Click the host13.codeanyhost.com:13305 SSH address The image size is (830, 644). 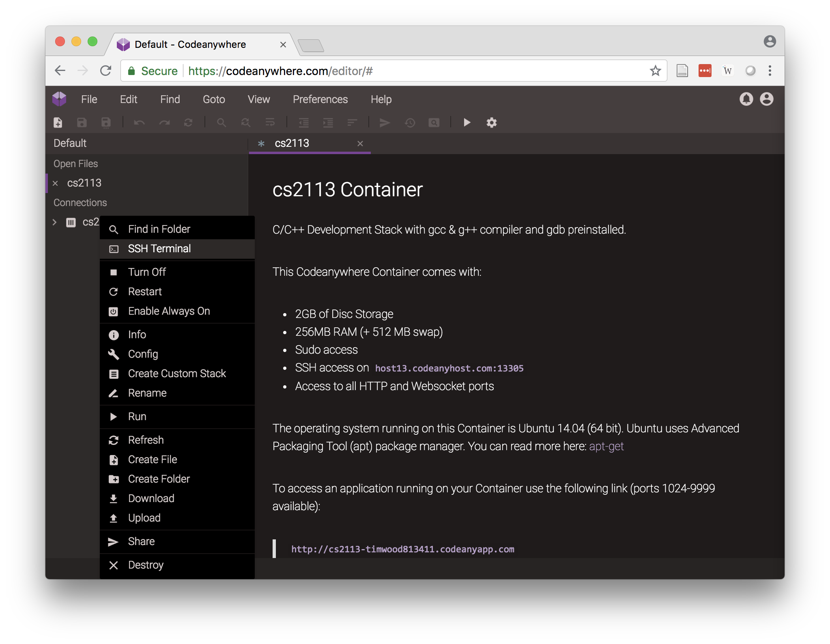[x=449, y=368]
